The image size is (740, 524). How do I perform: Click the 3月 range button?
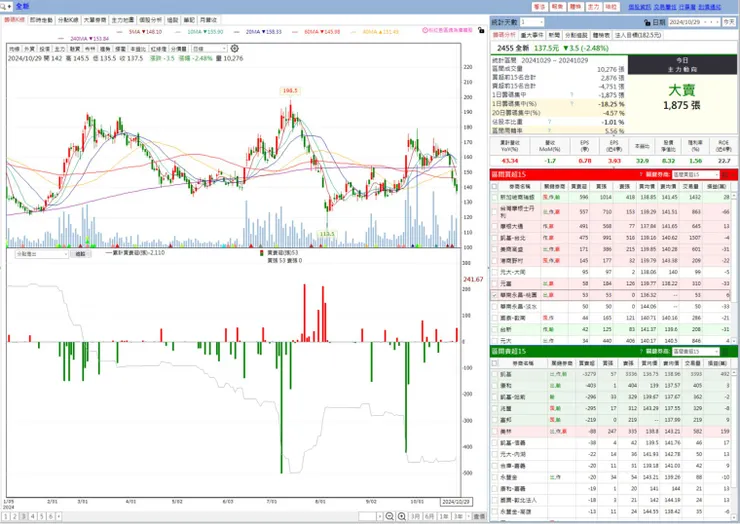click(415, 516)
